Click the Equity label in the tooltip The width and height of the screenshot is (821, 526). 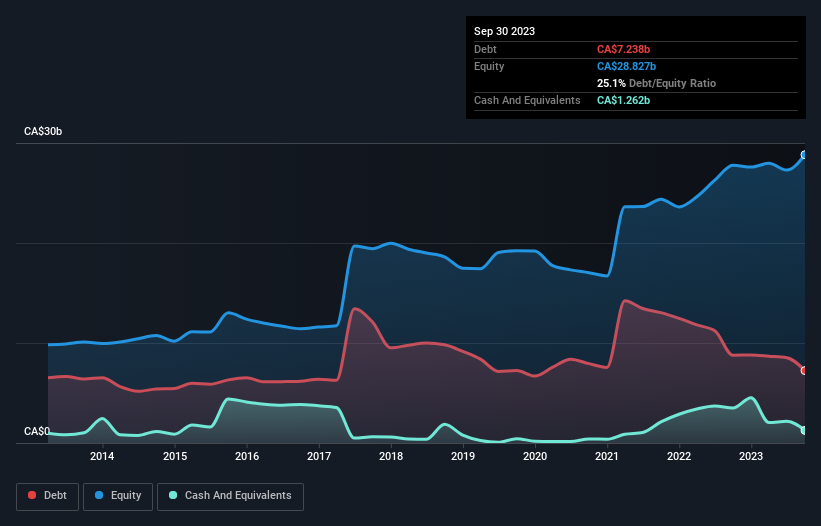click(489, 66)
